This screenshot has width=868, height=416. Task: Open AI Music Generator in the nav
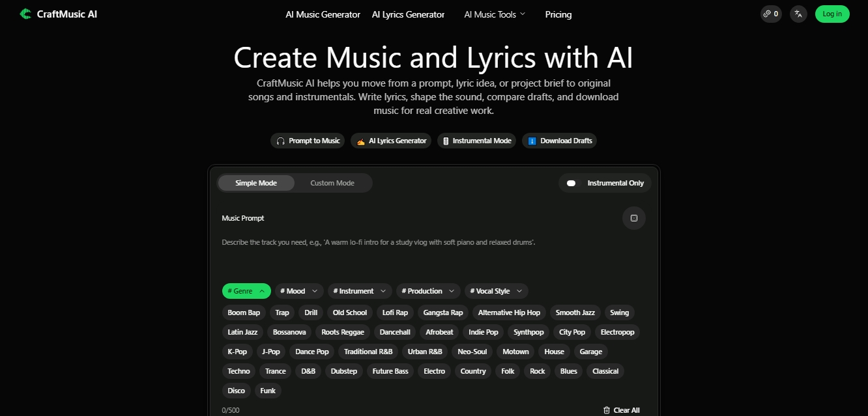tap(323, 14)
